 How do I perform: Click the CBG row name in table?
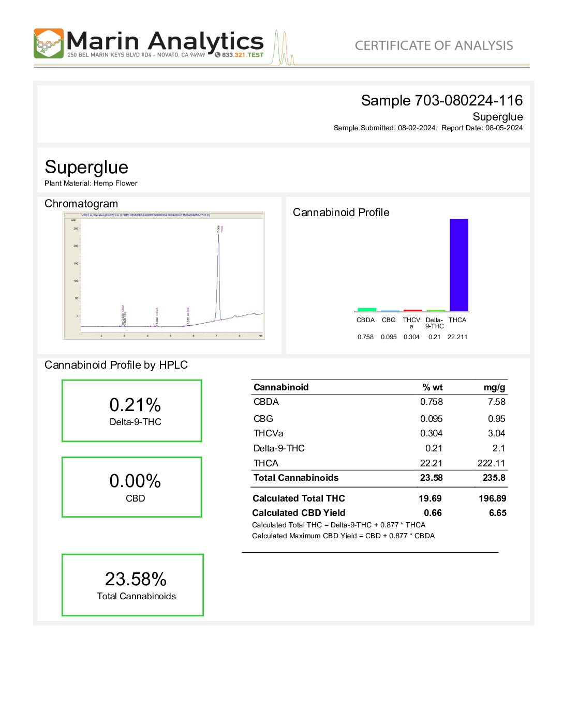click(x=263, y=419)
